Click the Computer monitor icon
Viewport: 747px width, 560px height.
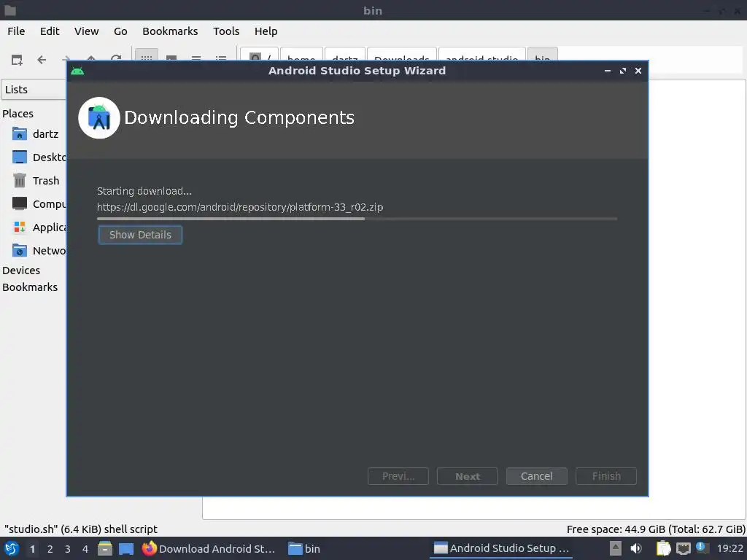[20, 203]
